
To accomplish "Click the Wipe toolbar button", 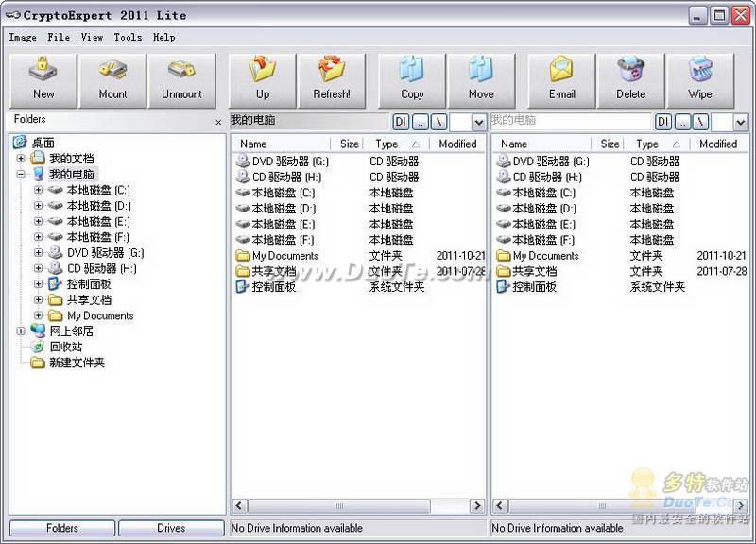I will tap(700, 80).
